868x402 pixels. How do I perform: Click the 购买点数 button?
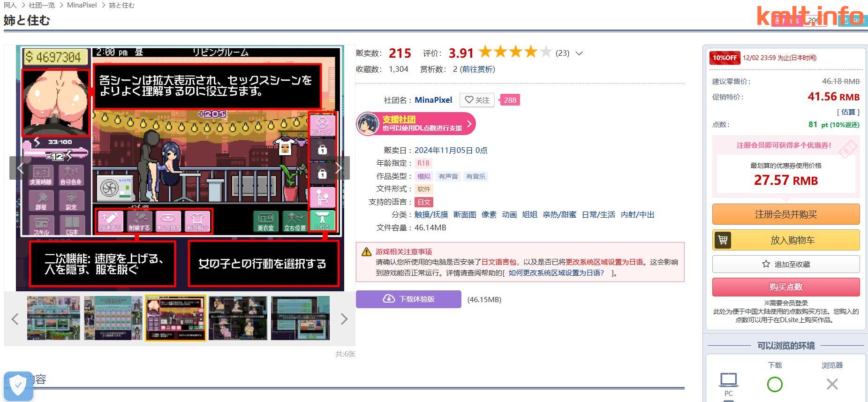(x=786, y=287)
